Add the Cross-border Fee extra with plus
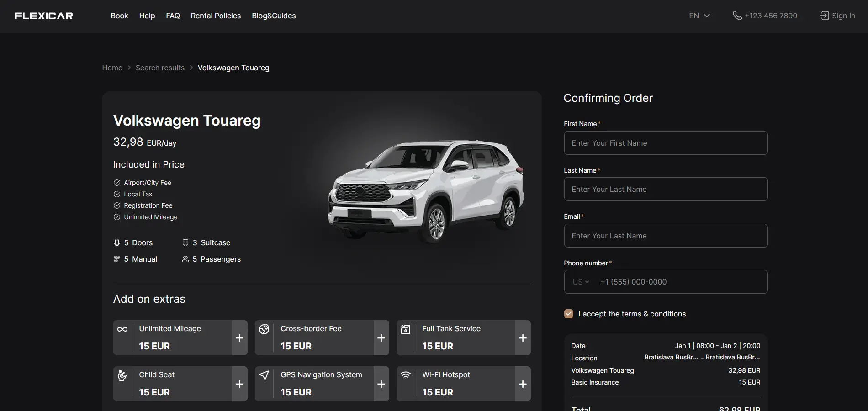Viewport: 868px width, 411px height. pos(381,338)
